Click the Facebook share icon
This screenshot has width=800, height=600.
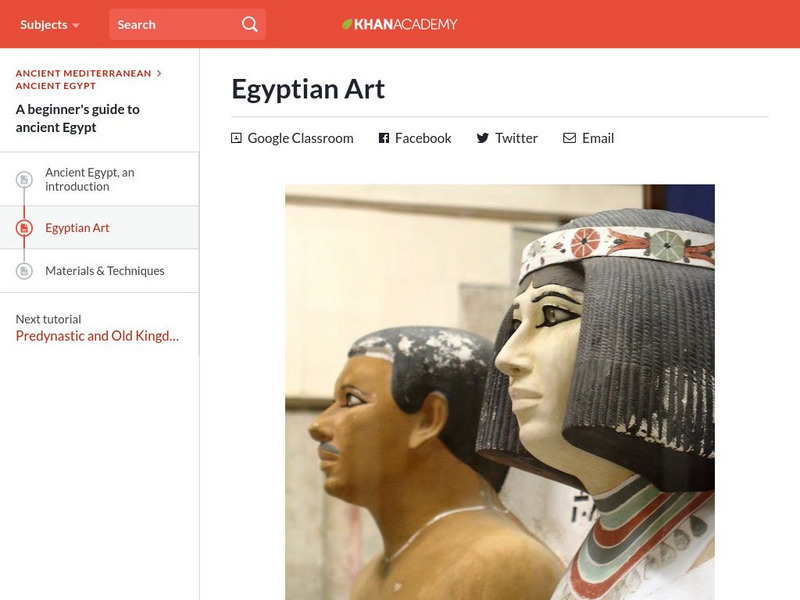384,138
